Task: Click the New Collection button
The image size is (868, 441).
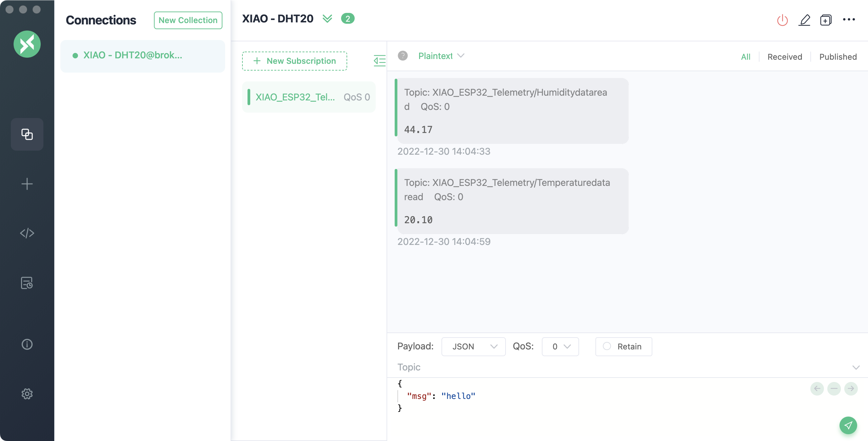Action: tap(188, 20)
